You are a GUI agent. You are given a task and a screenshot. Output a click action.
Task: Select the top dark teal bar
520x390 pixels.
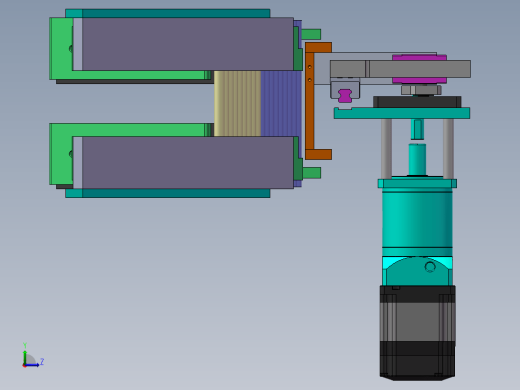168,13
